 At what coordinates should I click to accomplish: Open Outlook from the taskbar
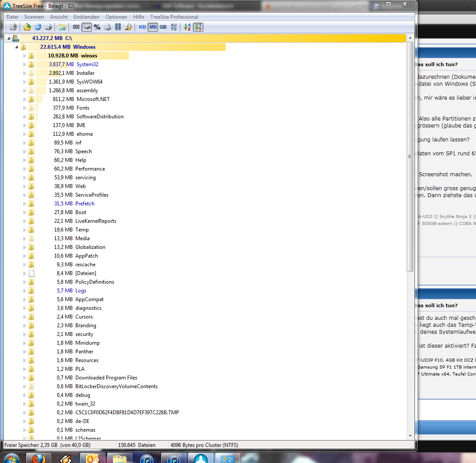(93, 458)
